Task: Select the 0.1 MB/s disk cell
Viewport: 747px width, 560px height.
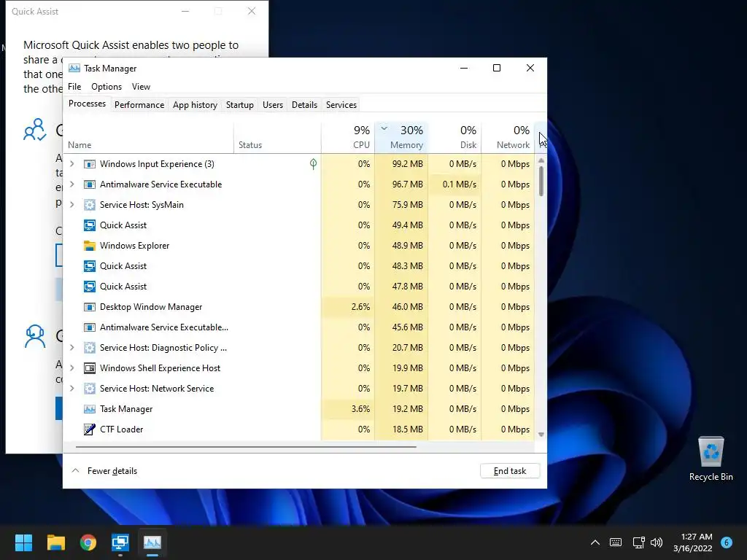Action: (455, 184)
